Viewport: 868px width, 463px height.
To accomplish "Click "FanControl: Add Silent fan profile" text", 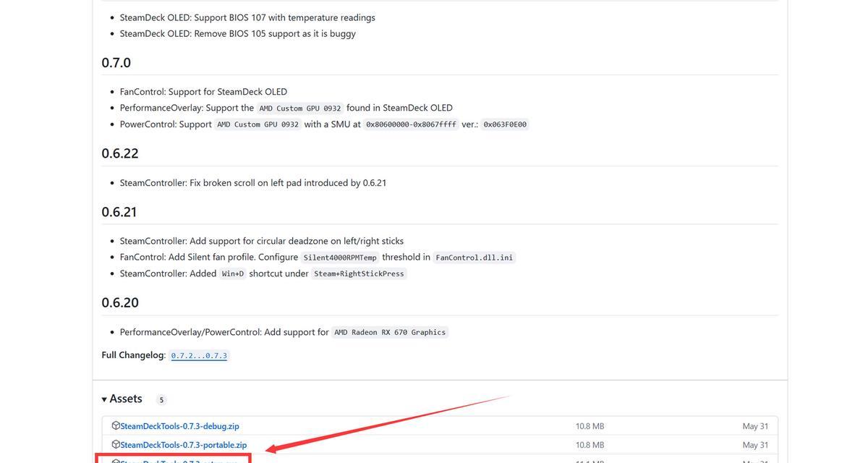I will (209, 257).
